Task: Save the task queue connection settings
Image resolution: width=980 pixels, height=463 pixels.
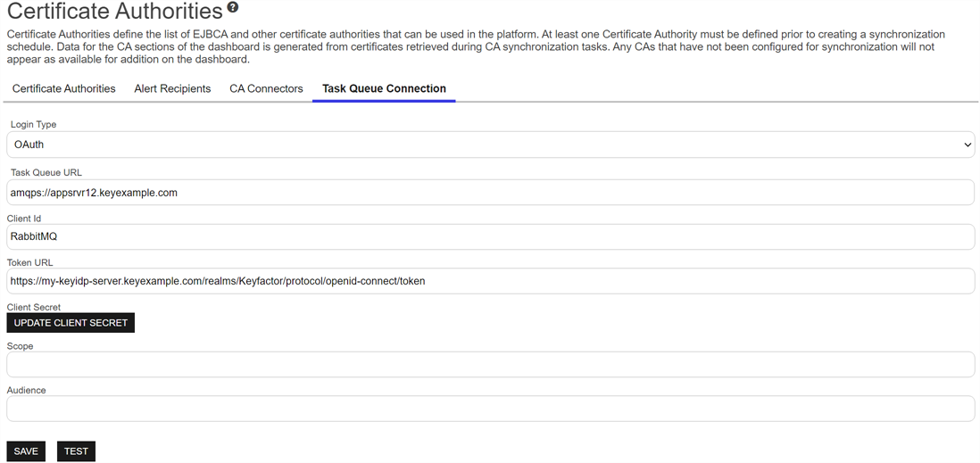Action: [x=26, y=451]
